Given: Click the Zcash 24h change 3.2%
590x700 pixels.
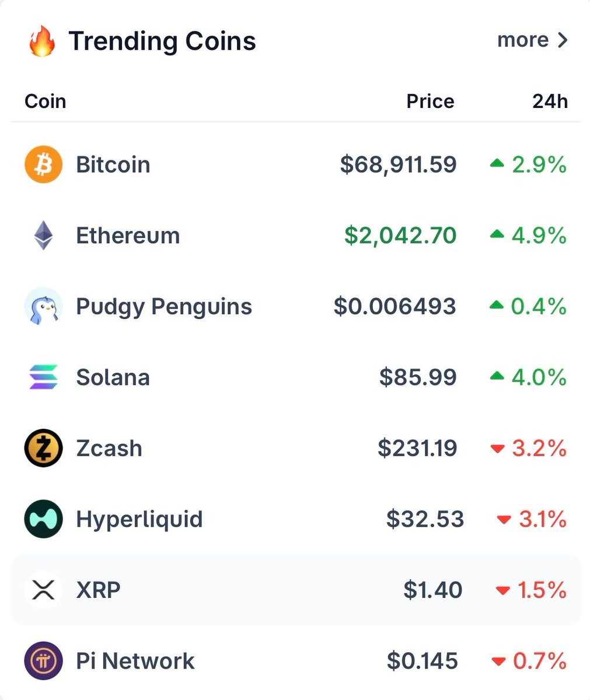Looking at the screenshot, I should [x=539, y=448].
